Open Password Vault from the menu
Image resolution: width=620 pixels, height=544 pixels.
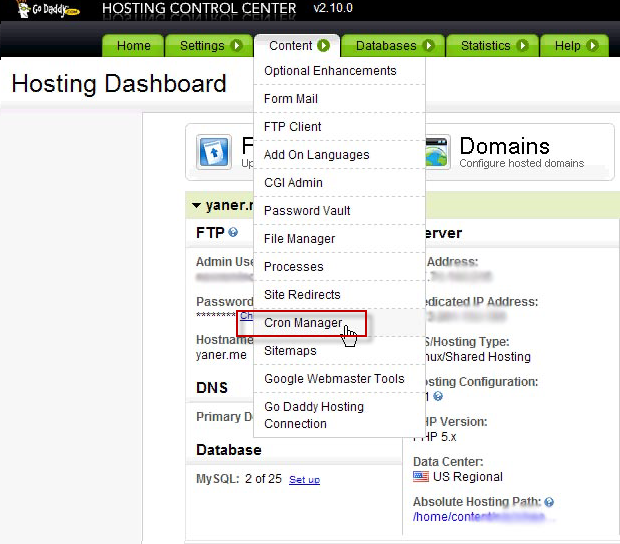click(305, 211)
